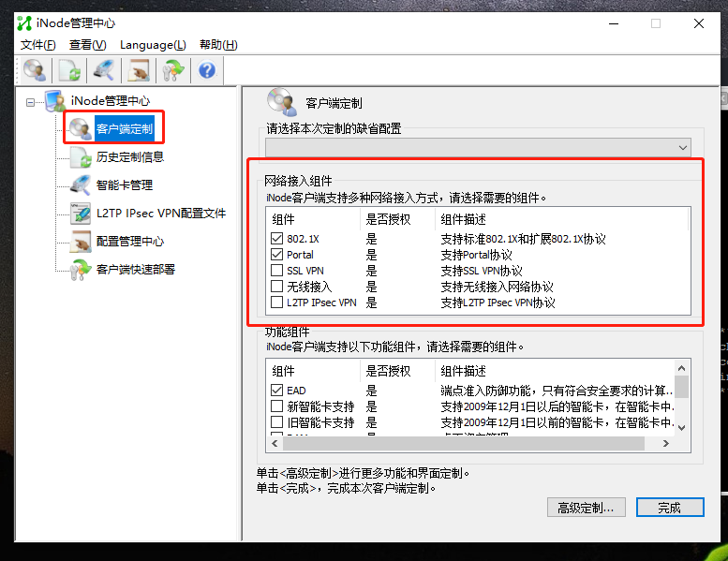Click the 支持Portal协议 description text

coord(476,255)
